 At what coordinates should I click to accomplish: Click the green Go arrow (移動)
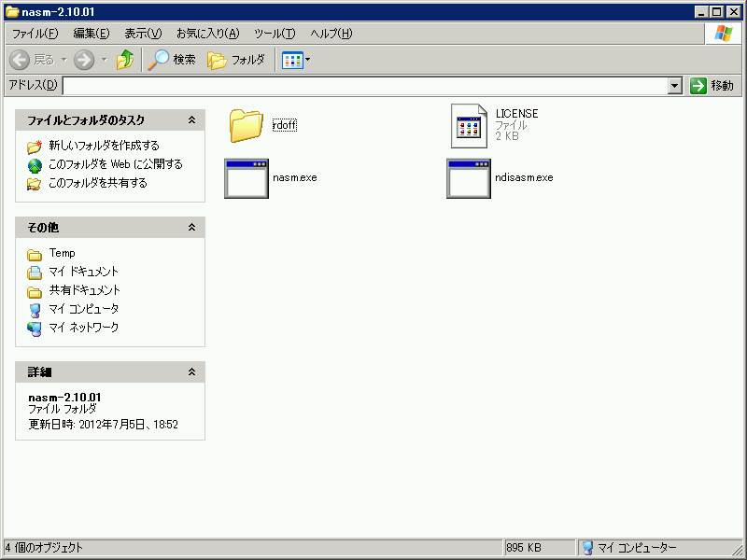tap(698, 86)
